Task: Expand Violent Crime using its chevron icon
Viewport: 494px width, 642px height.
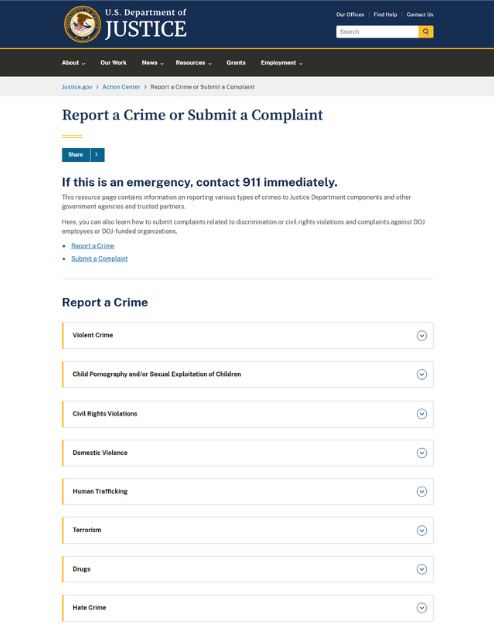Action: tap(422, 336)
